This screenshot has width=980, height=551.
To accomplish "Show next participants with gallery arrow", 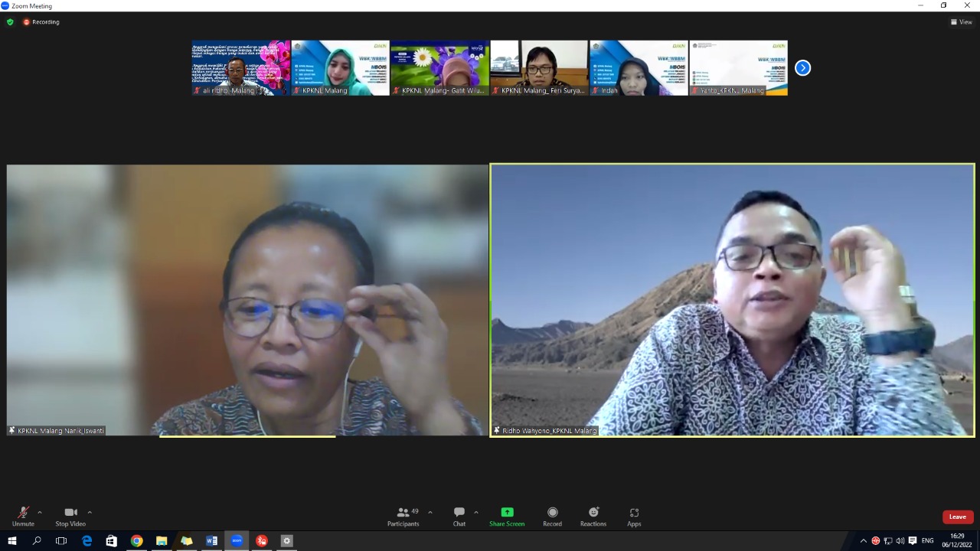I will pos(802,68).
